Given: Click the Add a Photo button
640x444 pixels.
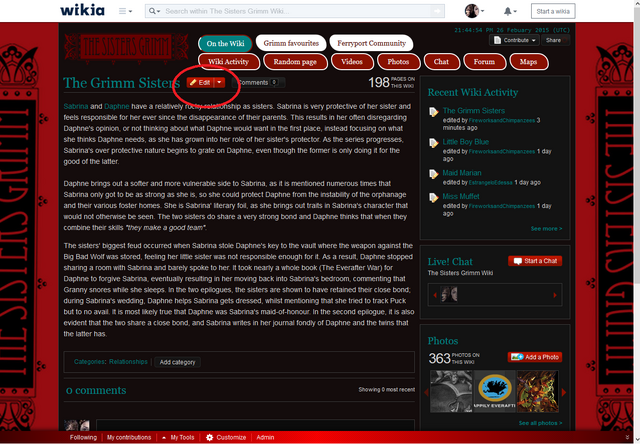Looking at the screenshot, I should pyautogui.click(x=535, y=357).
